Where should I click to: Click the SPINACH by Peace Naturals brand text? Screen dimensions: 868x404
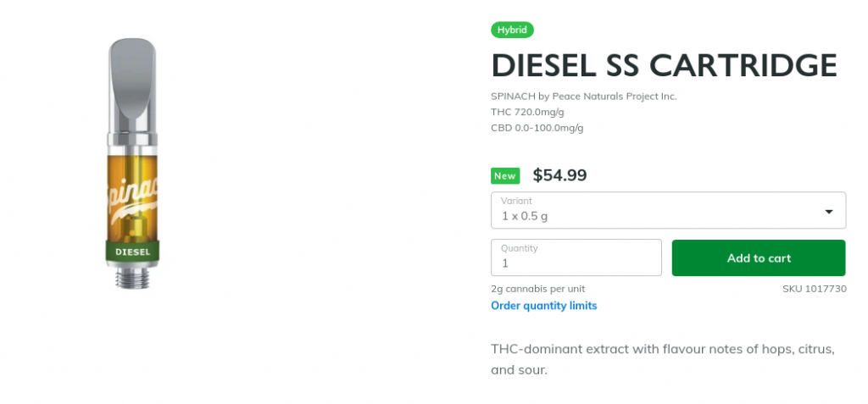(583, 97)
